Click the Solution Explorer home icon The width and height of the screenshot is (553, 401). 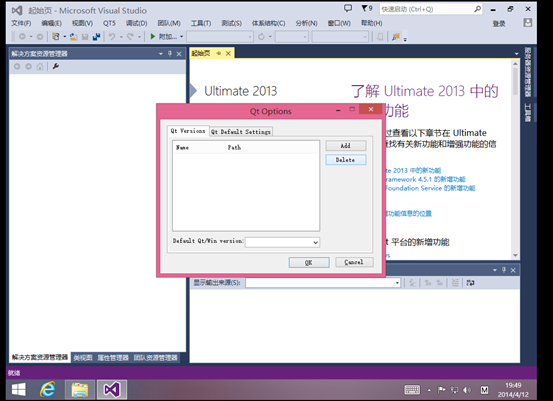coord(40,66)
